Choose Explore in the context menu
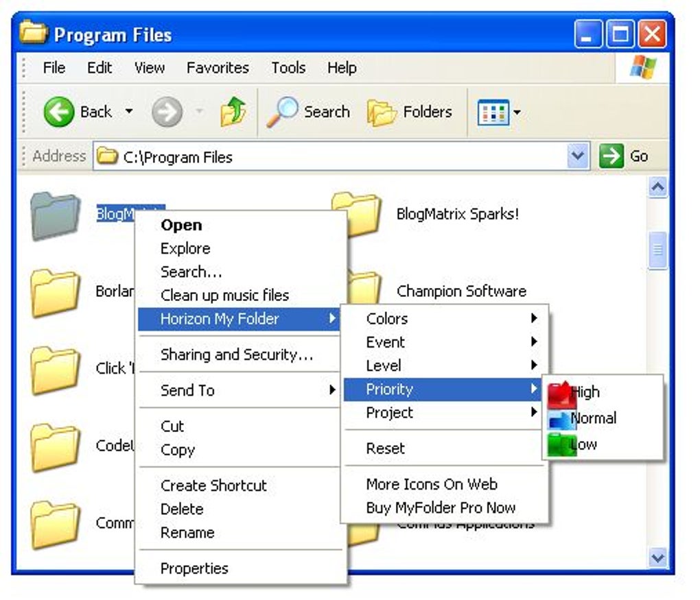Viewport: 700px width, 600px height. (240, 248)
